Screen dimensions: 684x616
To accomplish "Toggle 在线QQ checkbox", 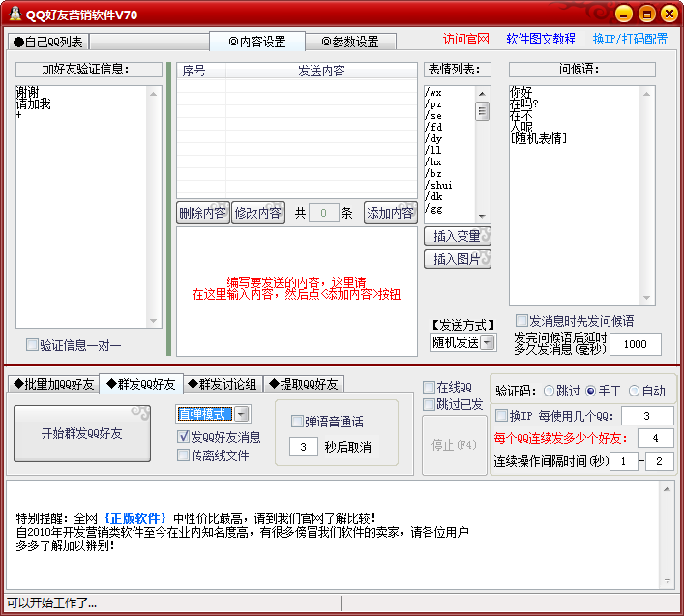I will pos(430,387).
